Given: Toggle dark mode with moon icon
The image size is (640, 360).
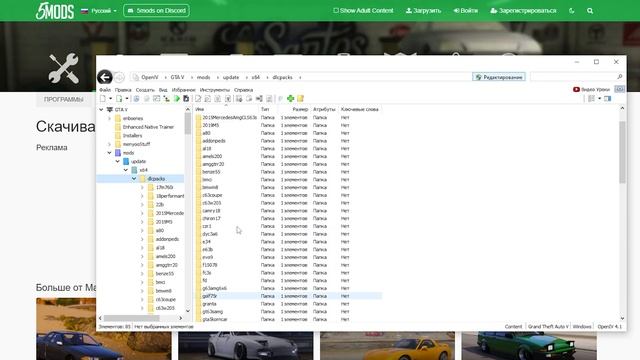Looking at the screenshot, I should pos(571,11).
